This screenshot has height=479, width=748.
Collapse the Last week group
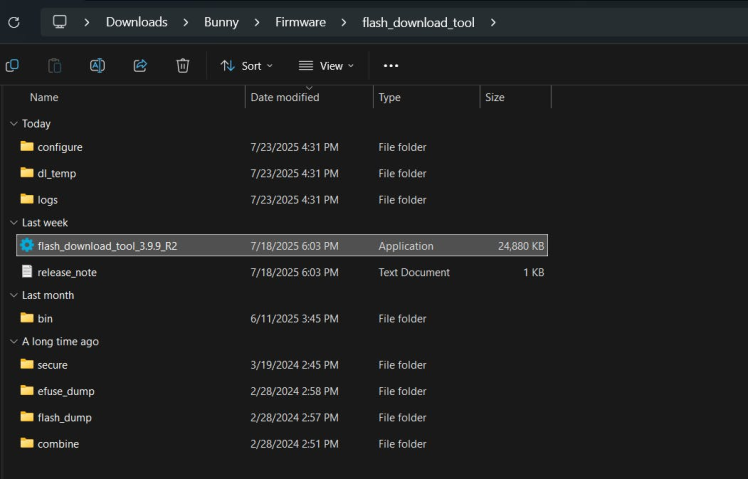13,223
